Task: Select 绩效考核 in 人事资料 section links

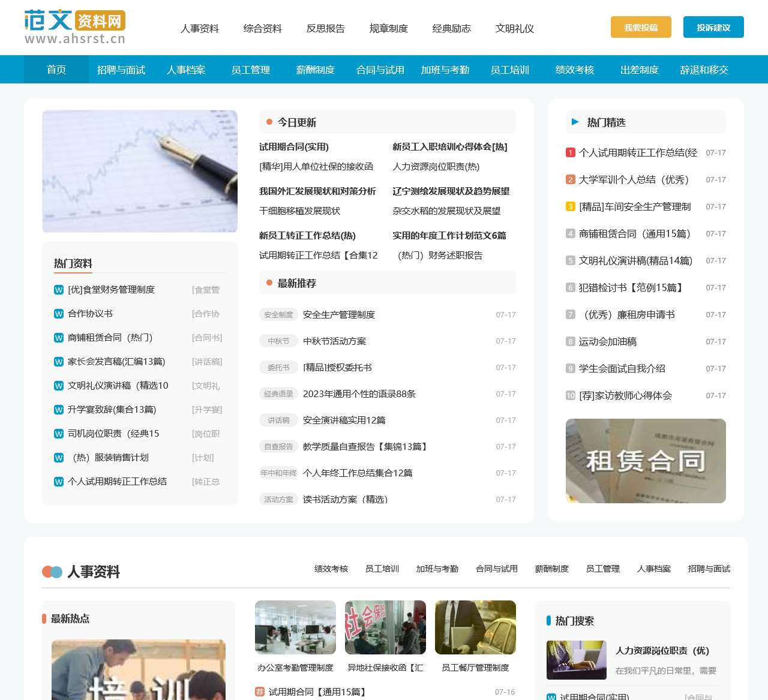Action: (331, 569)
